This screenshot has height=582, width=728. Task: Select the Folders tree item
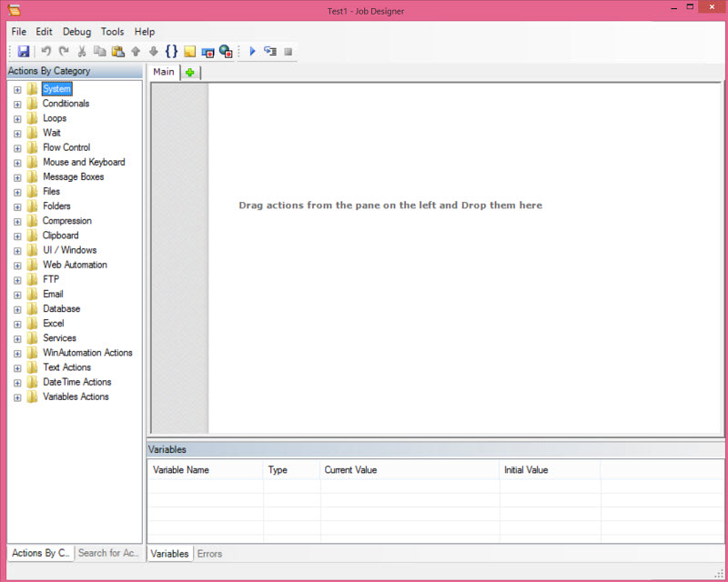56,206
